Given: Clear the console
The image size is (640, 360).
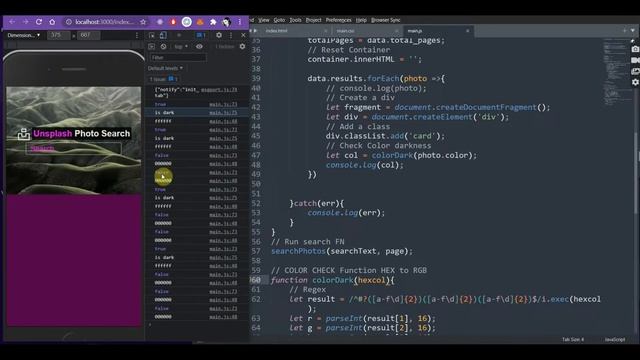Looking at the screenshot, I should coord(163,47).
